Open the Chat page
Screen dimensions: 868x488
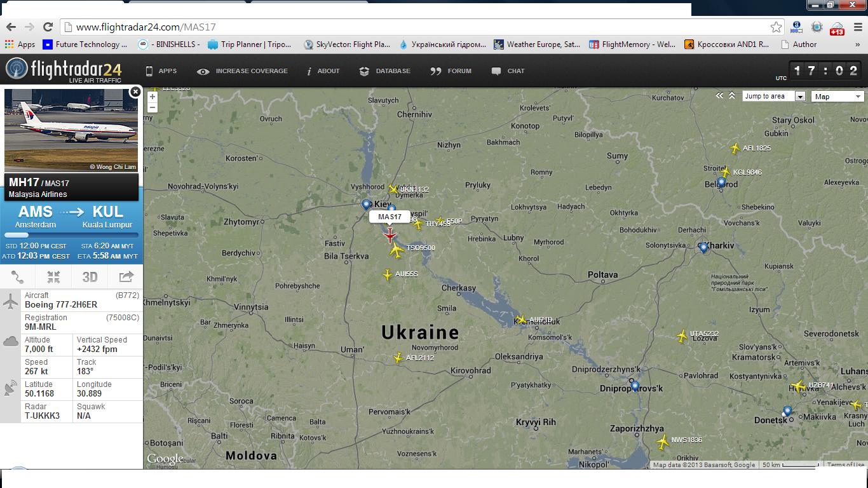coord(508,71)
